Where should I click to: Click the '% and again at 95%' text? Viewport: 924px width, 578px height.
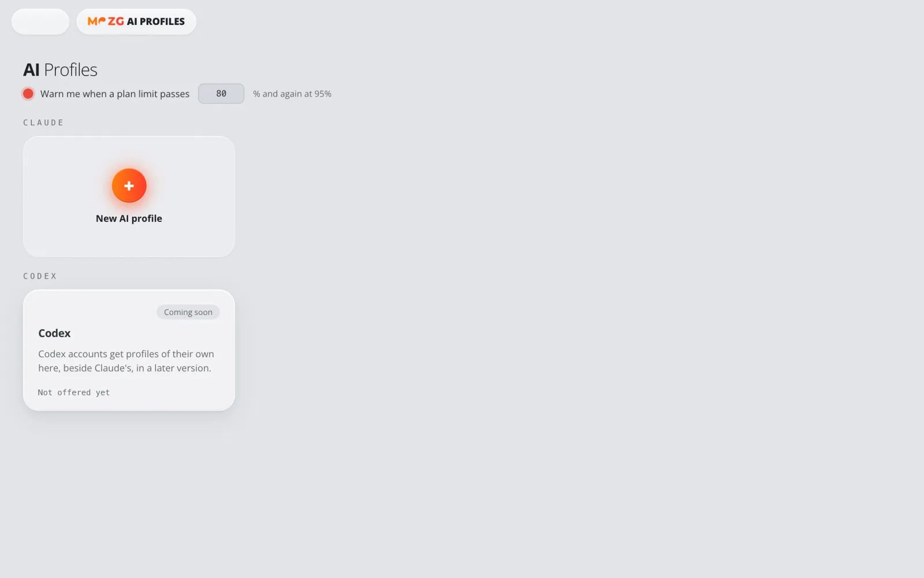pos(292,94)
